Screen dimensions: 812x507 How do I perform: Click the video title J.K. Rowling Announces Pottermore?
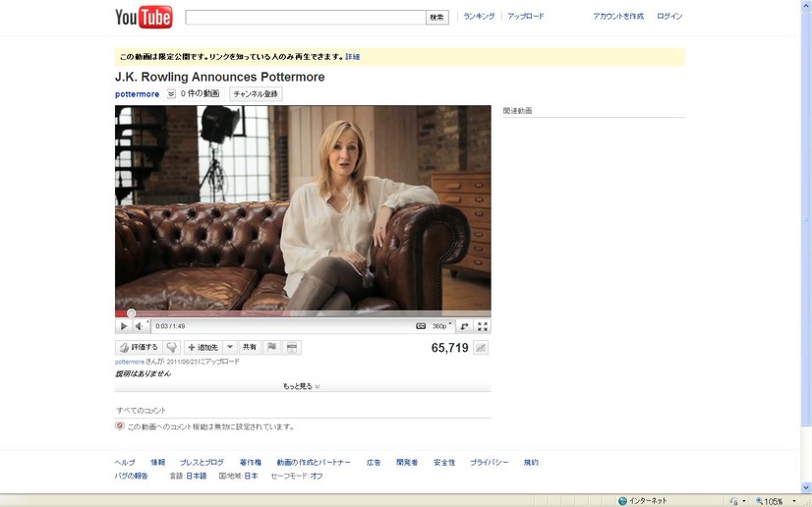tap(219, 77)
